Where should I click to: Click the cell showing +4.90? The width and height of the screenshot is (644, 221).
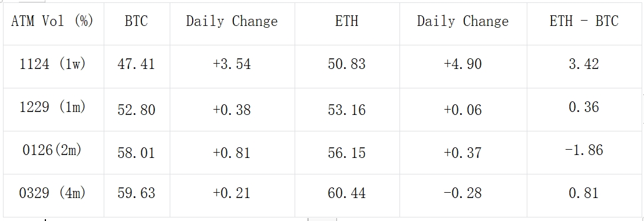(463, 67)
